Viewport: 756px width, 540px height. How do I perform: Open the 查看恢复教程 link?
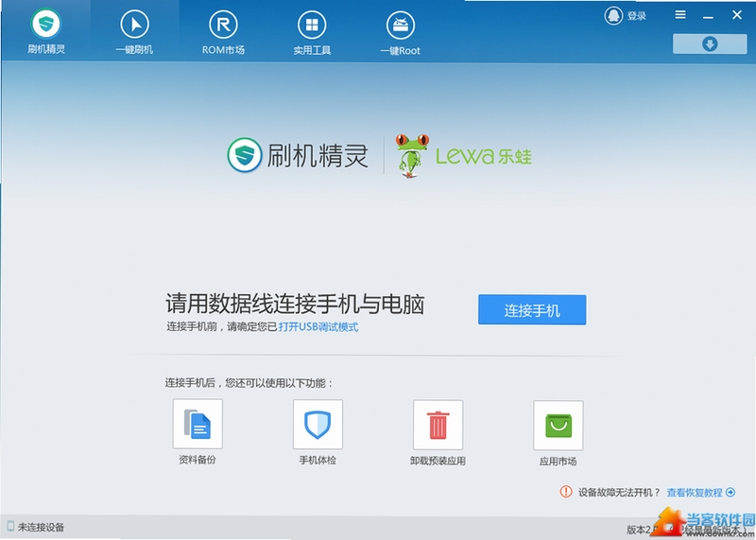coord(695,493)
